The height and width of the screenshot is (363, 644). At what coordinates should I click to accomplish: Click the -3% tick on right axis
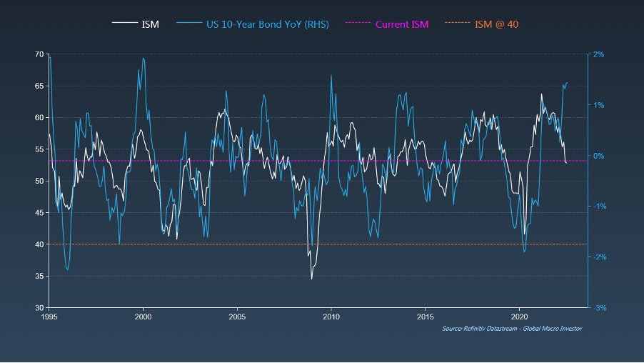[x=600, y=307]
